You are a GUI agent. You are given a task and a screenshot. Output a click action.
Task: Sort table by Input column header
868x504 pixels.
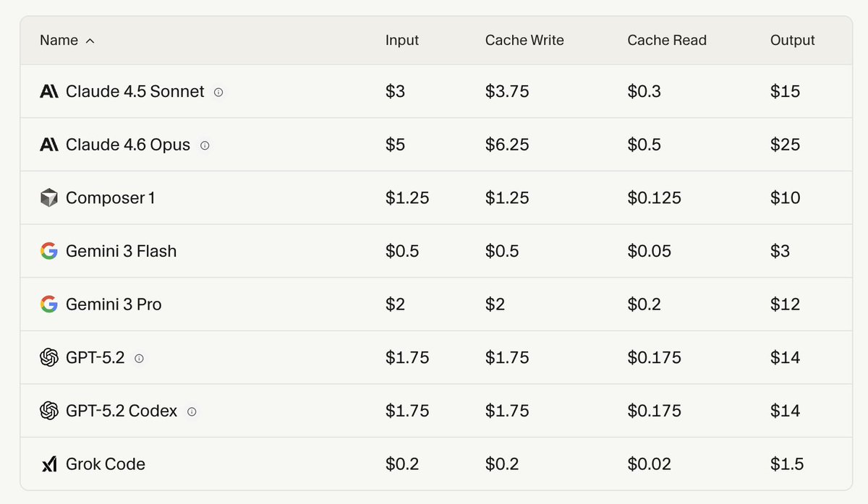(401, 40)
